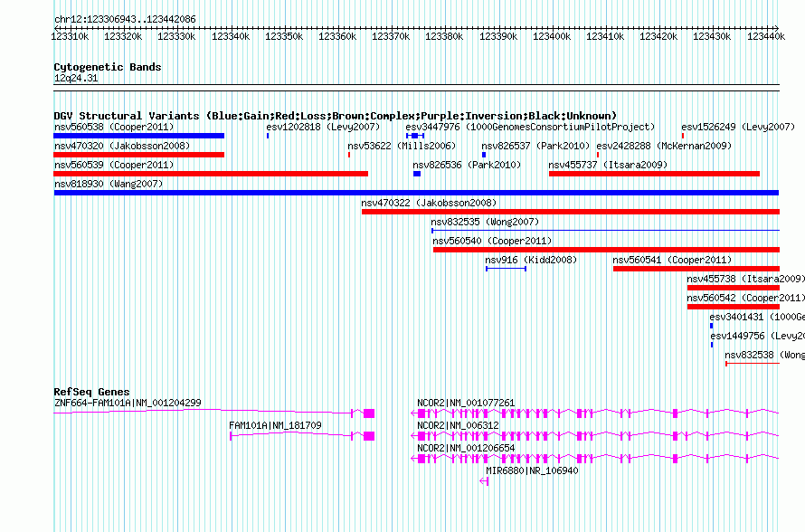805x532 pixels.
Task: Click the esv3447976 blue variant glyph
Action: (x=415, y=136)
